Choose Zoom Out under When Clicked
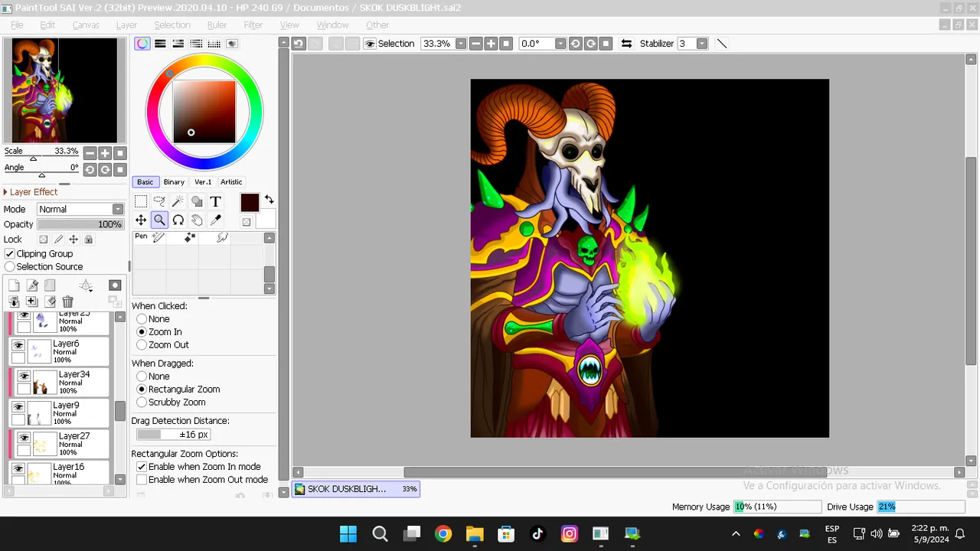 point(142,345)
